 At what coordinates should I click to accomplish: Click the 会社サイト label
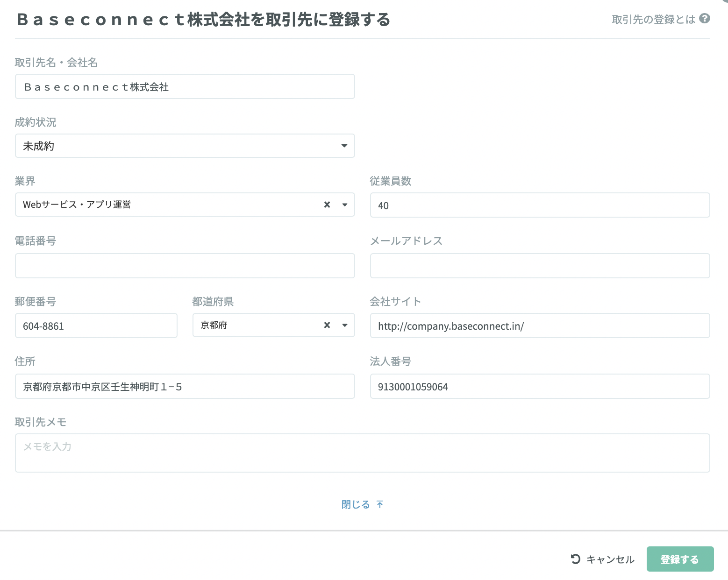coord(396,302)
